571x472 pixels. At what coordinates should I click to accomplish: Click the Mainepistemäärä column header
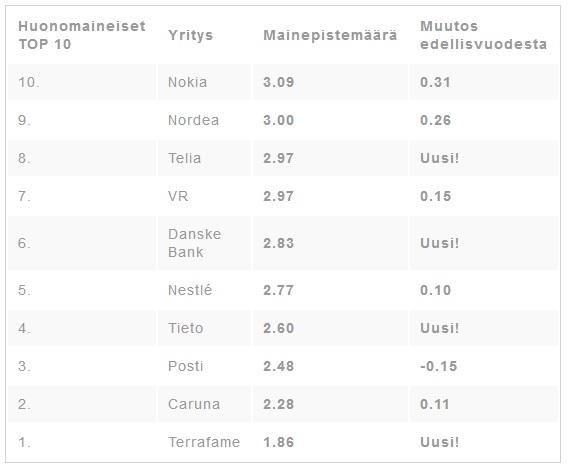click(330, 35)
